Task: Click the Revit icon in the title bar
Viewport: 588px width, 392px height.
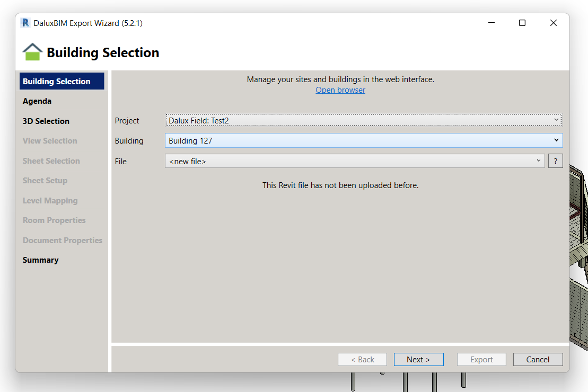Action: [25, 23]
